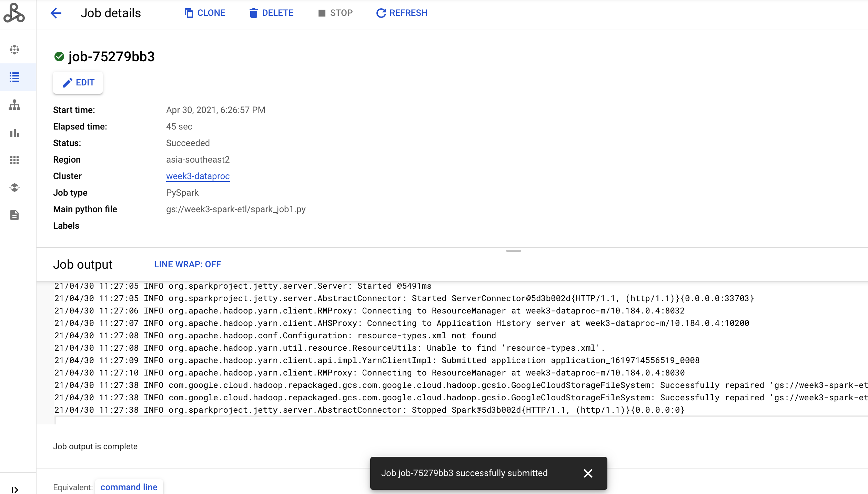Select the grid icon in the sidebar
868x494 pixels.
coord(14,159)
